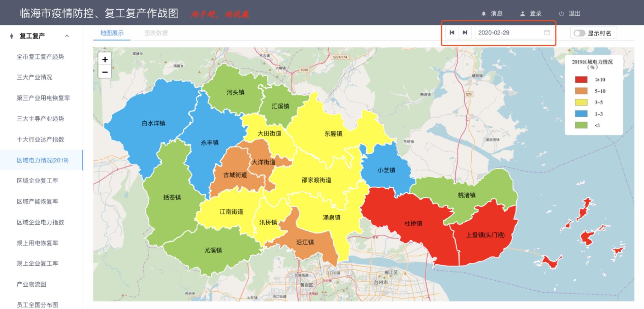Click the map zoom out minus button
Viewport: 644px width, 309px height.
(105, 72)
